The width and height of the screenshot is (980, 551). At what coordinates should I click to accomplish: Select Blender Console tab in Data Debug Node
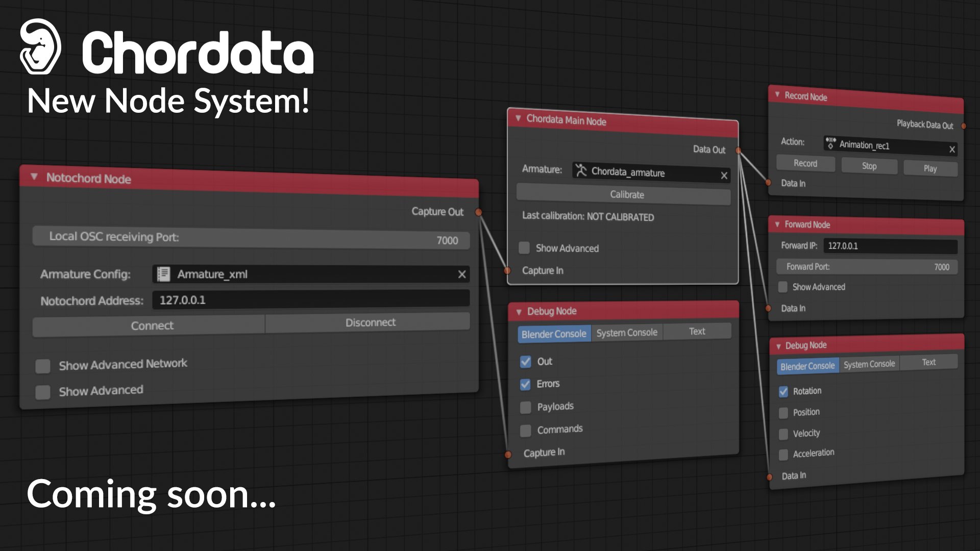point(808,366)
